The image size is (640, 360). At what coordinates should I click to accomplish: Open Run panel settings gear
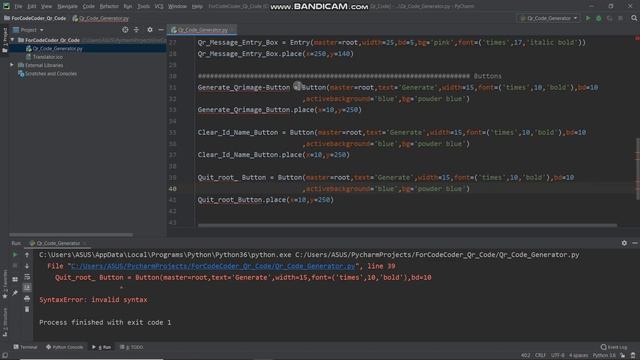click(624, 243)
